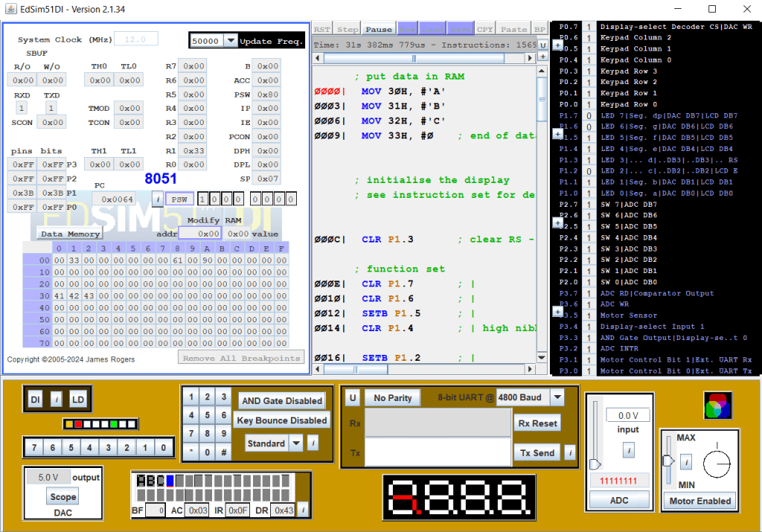The height and width of the screenshot is (532, 762).
Task: Toggle the AND Gate Disabled button
Action: coord(282,400)
